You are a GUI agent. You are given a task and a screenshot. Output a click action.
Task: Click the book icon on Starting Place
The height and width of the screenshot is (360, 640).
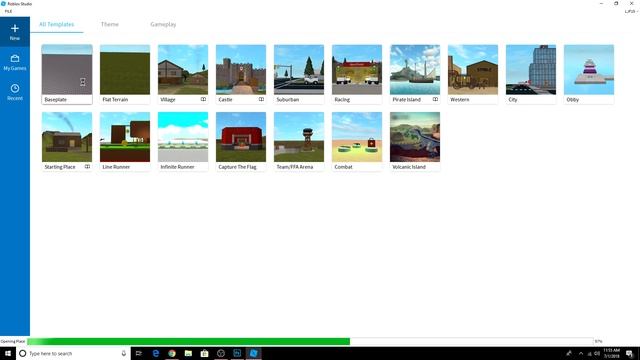87,167
